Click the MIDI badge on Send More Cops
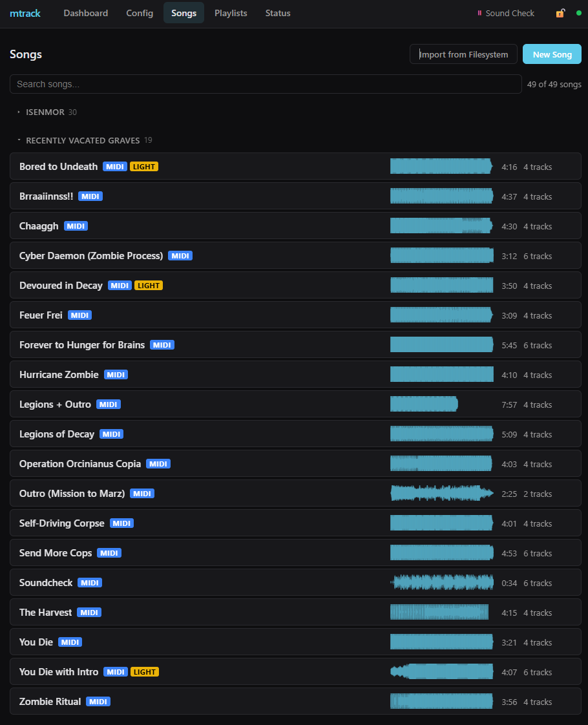This screenshot has height=725, width=588. pyautogui.click(x=109, y=552)
